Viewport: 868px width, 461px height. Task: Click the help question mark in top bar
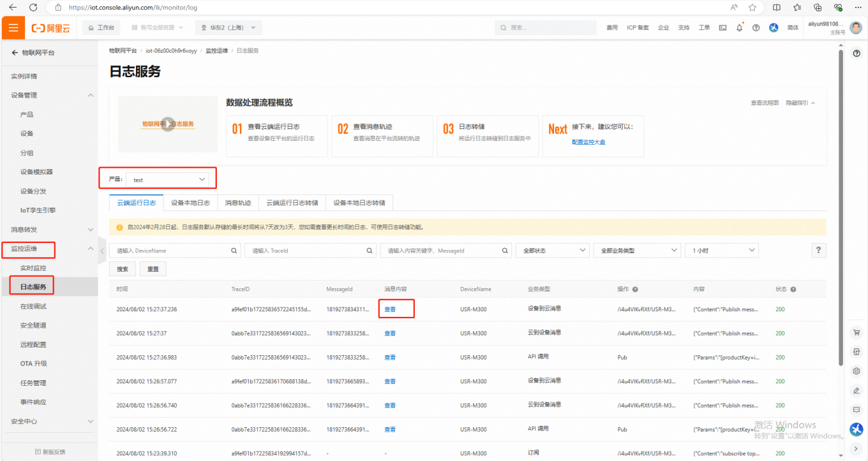click(756, 28)
